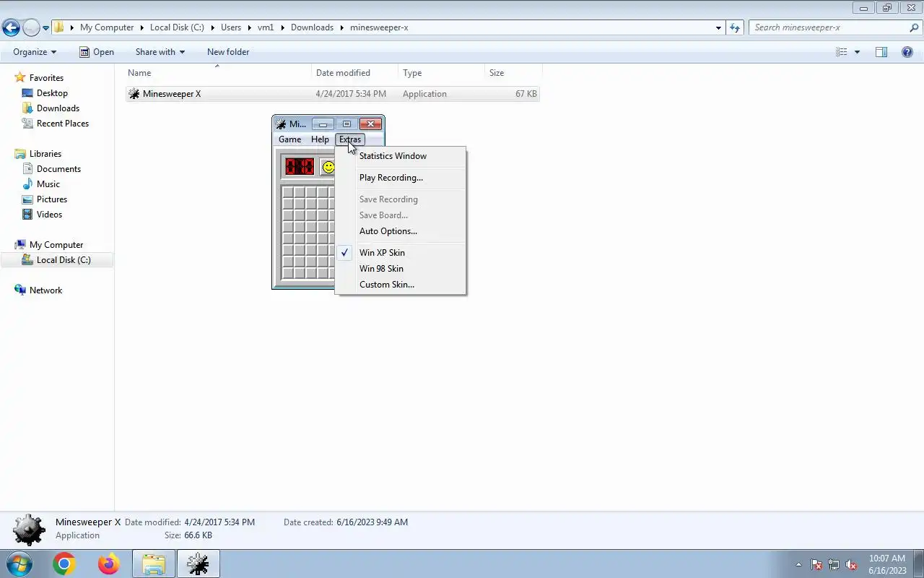Click the greyed Save Board... item

[x=401, y=215]
